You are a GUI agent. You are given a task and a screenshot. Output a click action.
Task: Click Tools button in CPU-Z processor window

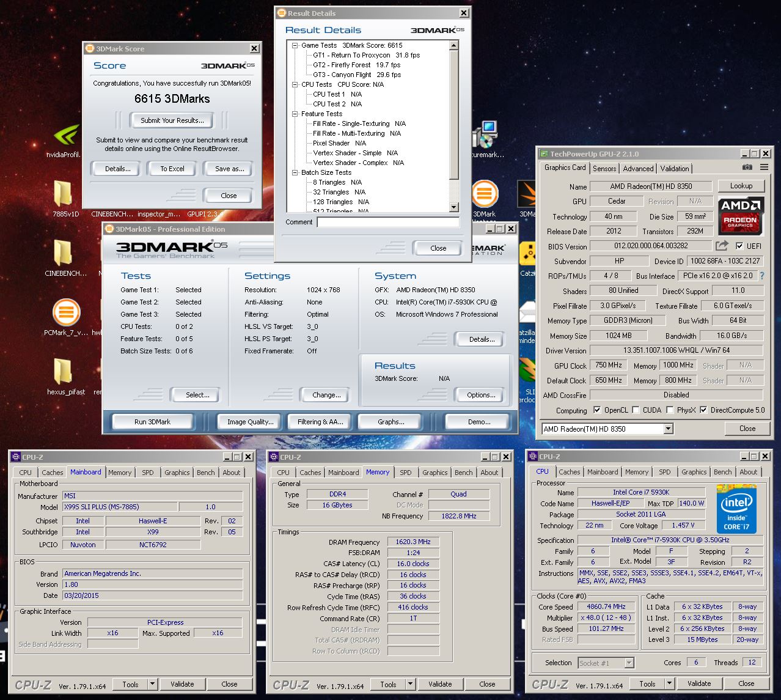pyautogui.click(x=647, y=683)
